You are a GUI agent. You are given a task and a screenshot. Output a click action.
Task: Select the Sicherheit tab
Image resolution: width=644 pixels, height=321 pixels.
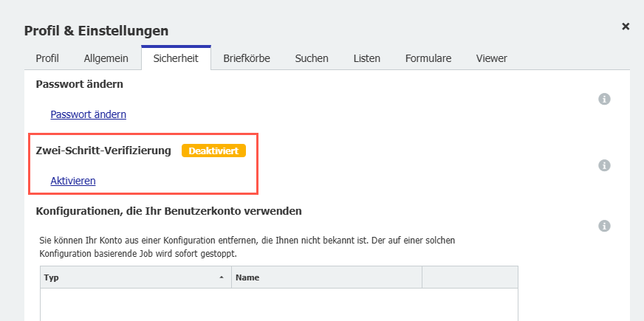[x=176, y=58]
